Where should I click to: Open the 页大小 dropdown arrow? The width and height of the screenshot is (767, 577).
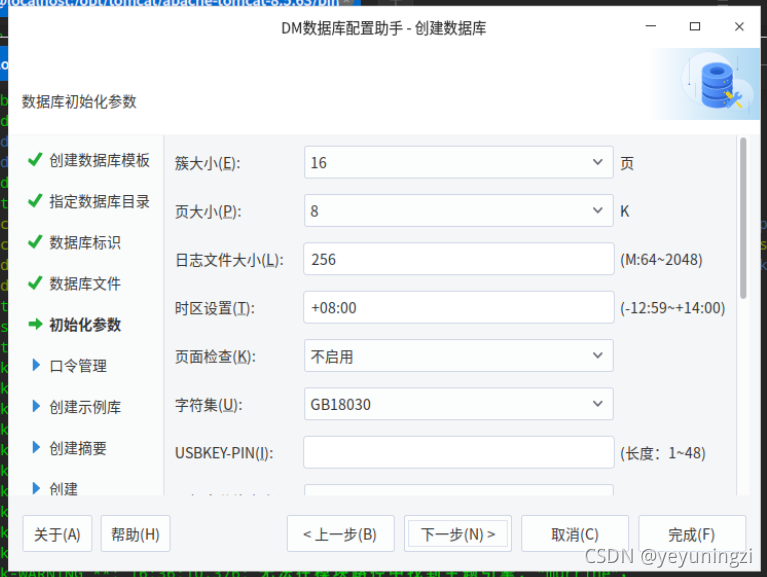(x=597, y=211)
